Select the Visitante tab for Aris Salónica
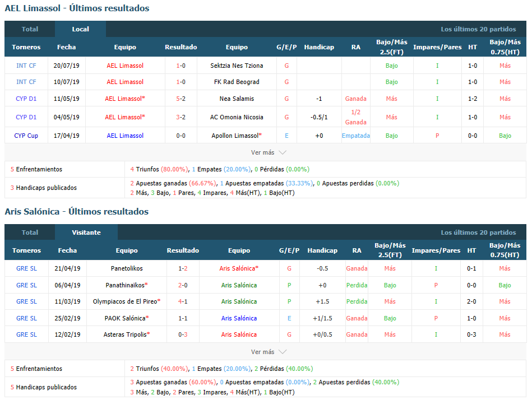This screenshot has width=532, height=400. click(x=86, y=232)
